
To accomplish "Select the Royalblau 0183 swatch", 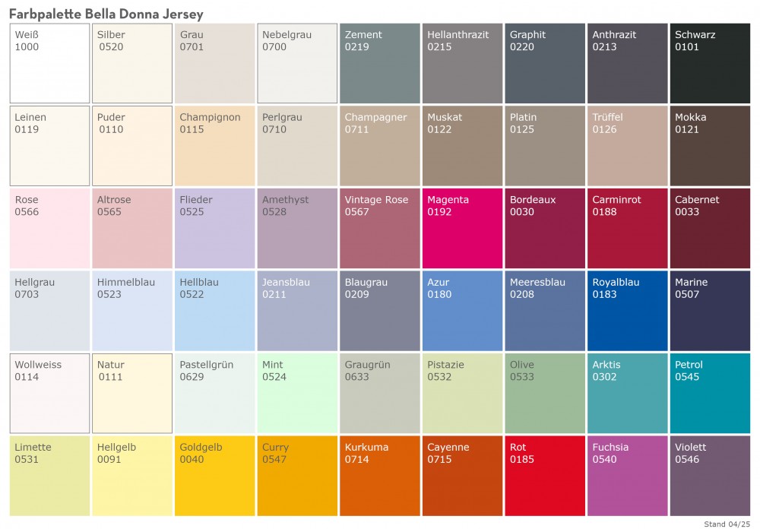I will [x=627, y=310].
